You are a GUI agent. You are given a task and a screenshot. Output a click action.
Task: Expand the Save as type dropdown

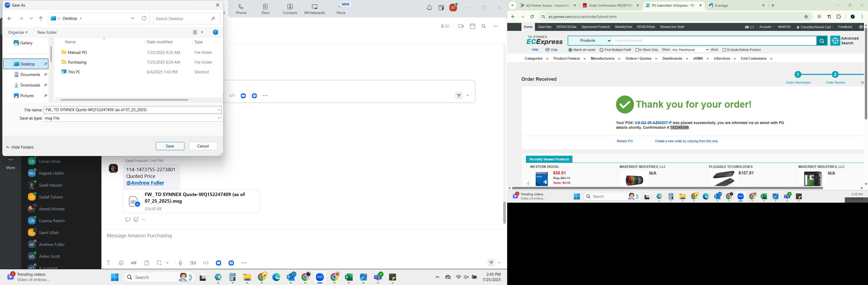point(219,118)
